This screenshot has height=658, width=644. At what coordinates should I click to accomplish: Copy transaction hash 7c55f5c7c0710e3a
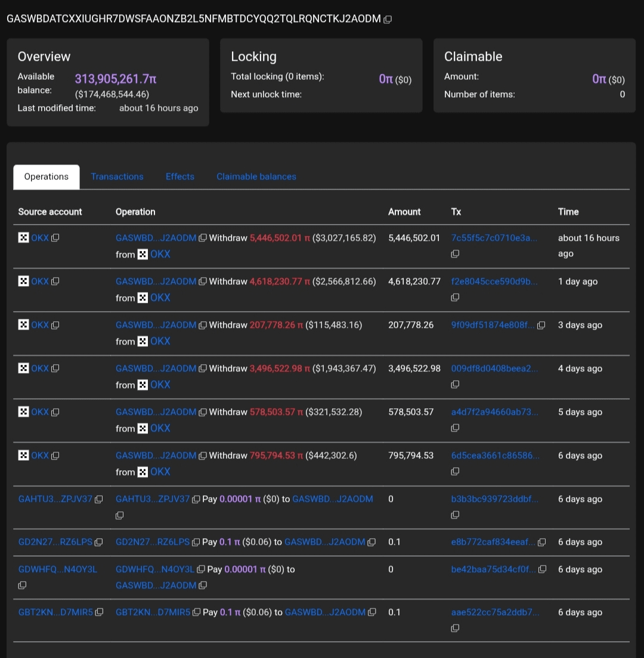pyautogui.click(x=455, y=254)
